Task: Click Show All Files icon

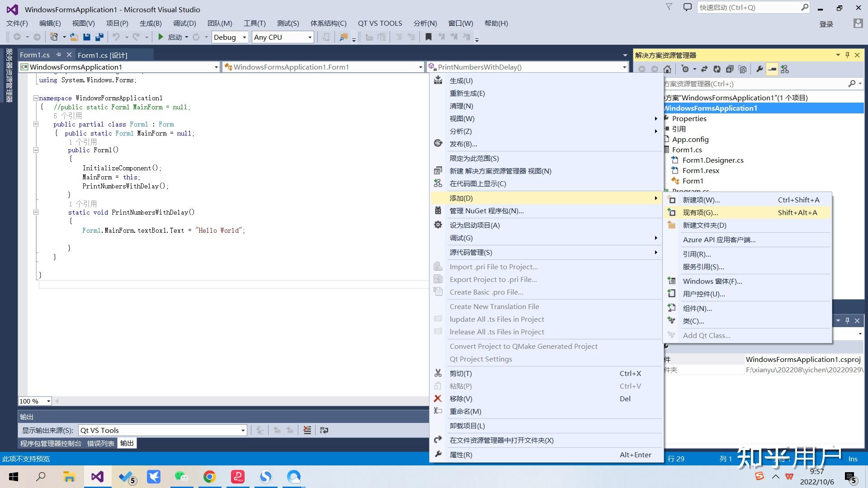Action: pyautogui.click(x=742, y=69)
